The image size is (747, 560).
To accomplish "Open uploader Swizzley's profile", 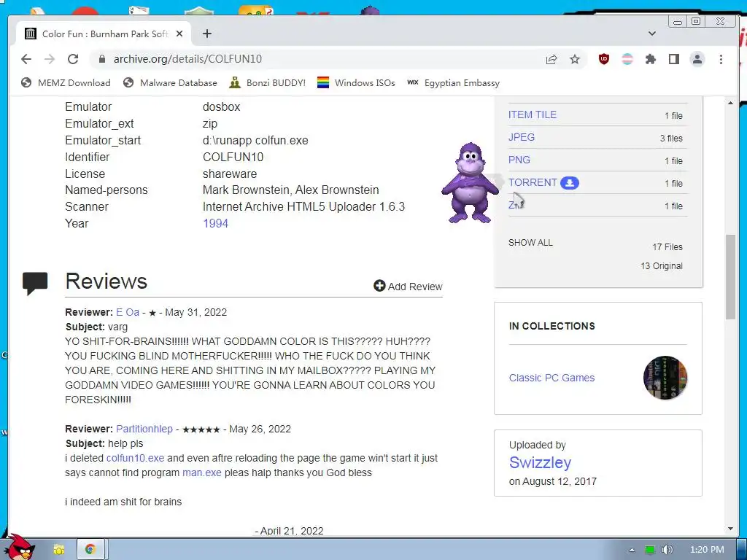I will coord(540,462).
